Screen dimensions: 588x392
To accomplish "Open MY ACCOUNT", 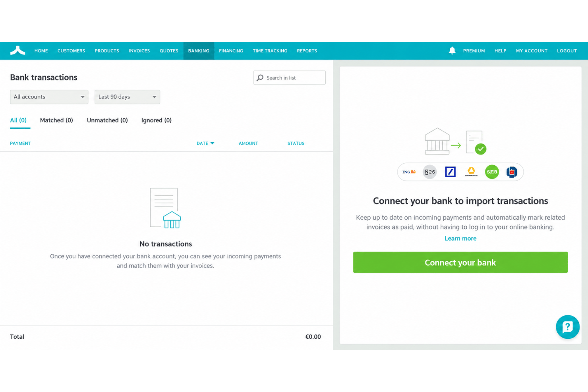I will pos(532,51).
